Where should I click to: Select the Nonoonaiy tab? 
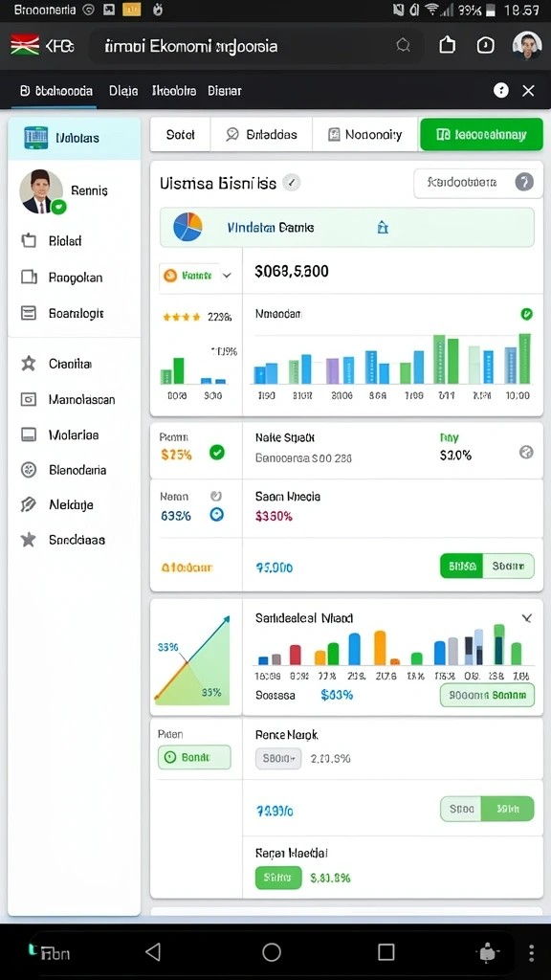coord(364,134)
